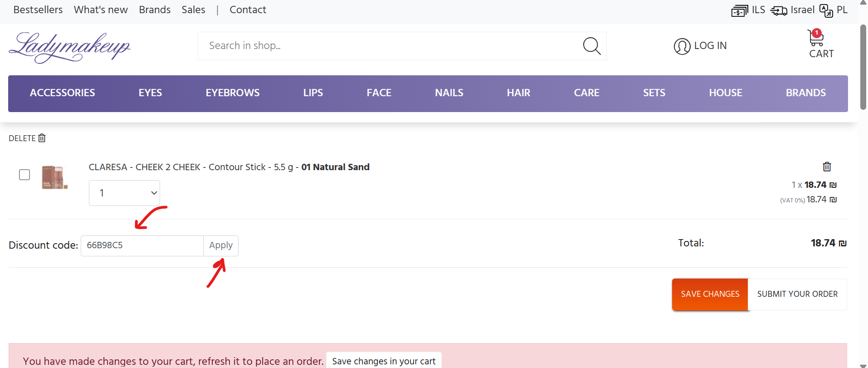Click the orange SAVE CHANGES button
Image resolution: width=868 pixels, height=368 pixels.
pos(710,294)
